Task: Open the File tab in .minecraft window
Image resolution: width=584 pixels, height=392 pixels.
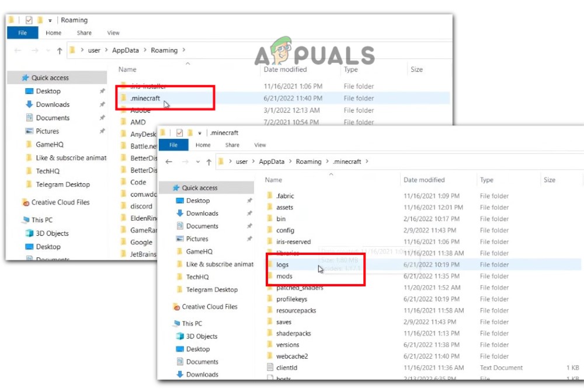Action: tap(173, 145)
